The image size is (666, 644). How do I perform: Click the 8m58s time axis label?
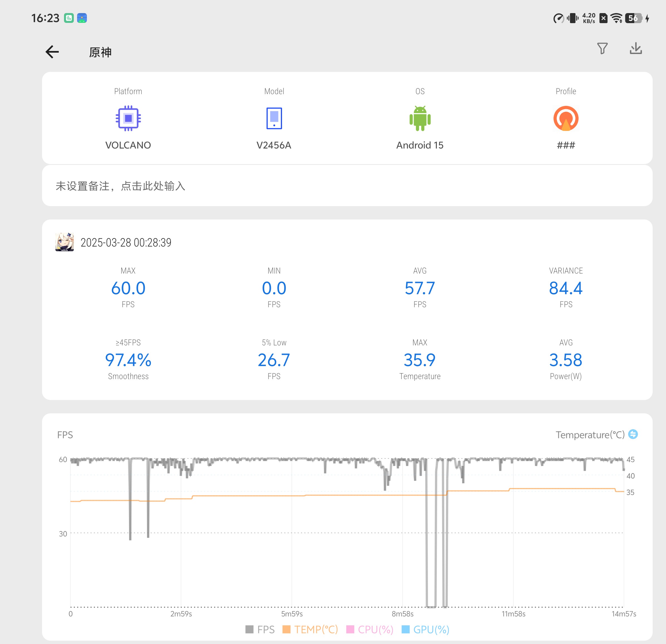coord(403,614)
